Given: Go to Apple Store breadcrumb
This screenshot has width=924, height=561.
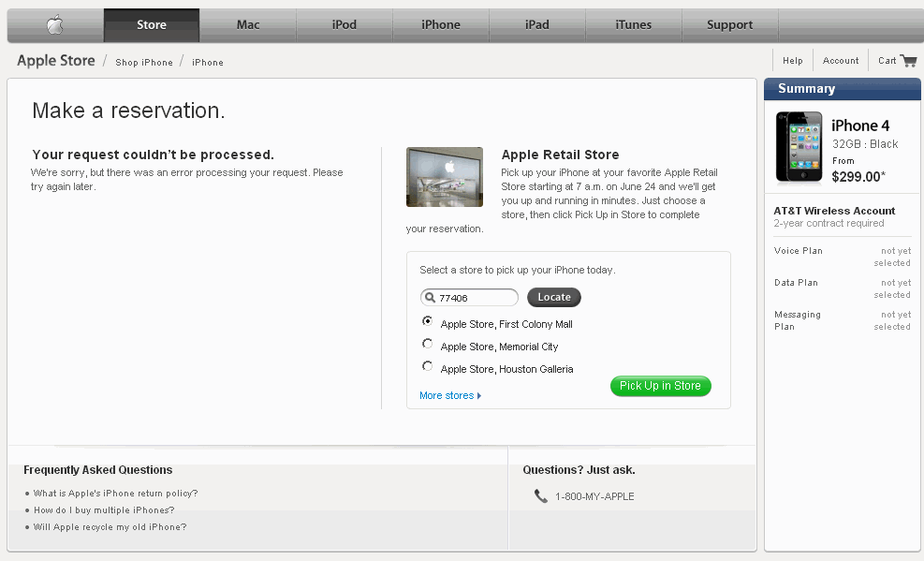Looking at the screenshot, I should coord(56,61).
